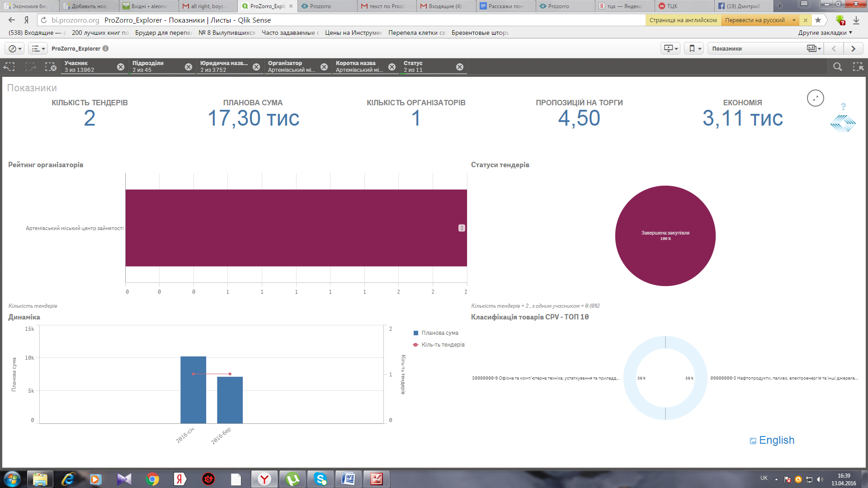Open the Qlik navigation compass menu
The image size is (868, 488).
(x=15, y=49)
